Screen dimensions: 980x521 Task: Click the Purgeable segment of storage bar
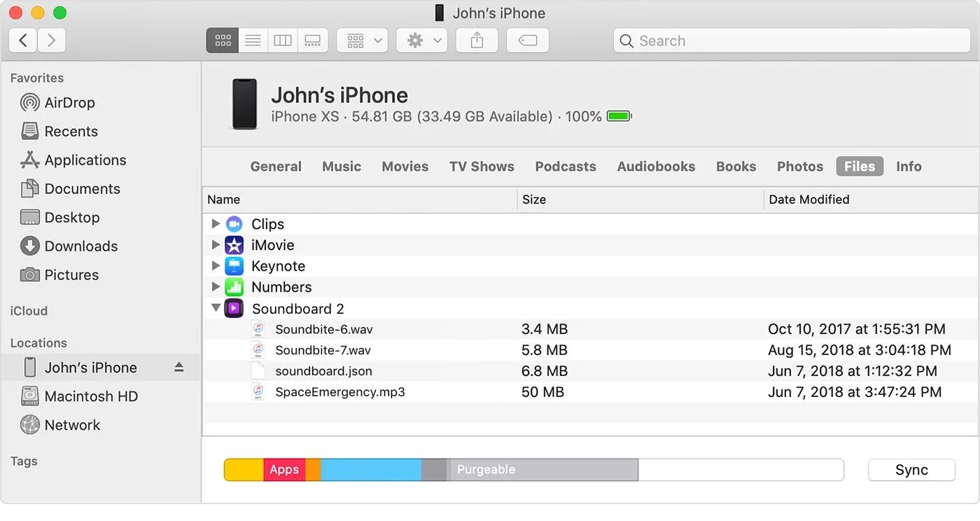coord(542,470)
